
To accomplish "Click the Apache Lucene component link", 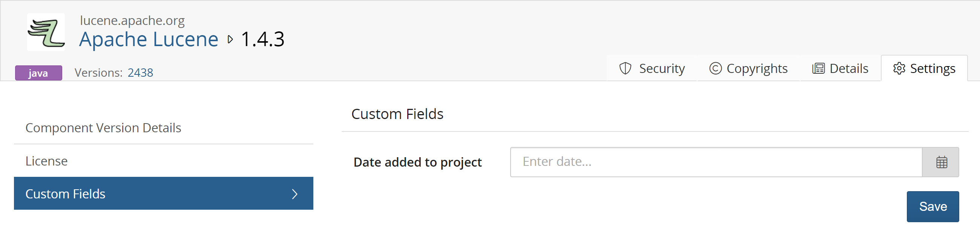I will [x=149, y=39].
